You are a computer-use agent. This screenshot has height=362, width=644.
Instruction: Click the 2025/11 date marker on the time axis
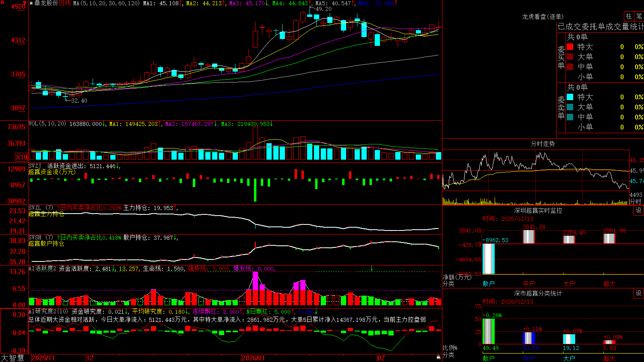point(43,358)
